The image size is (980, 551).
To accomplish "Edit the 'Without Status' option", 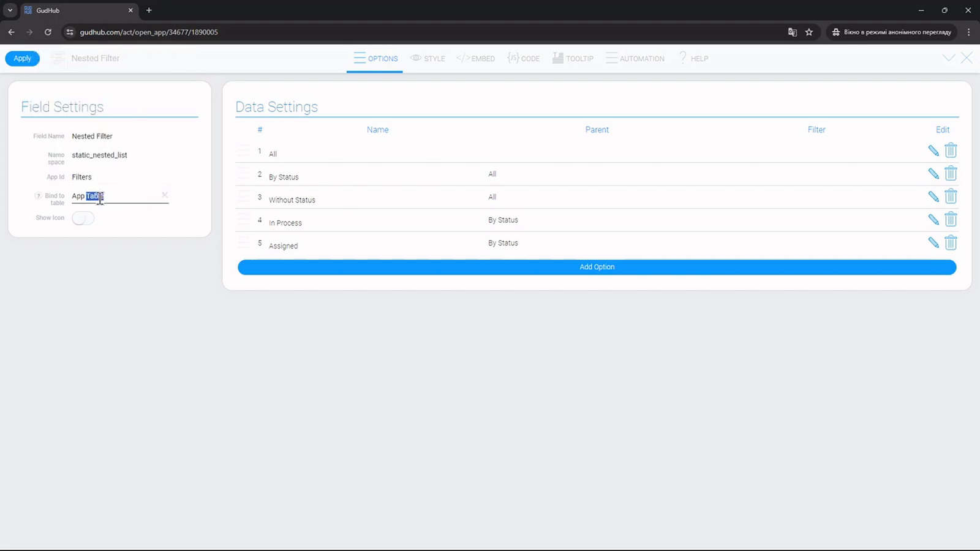I will tap(933, 197).
